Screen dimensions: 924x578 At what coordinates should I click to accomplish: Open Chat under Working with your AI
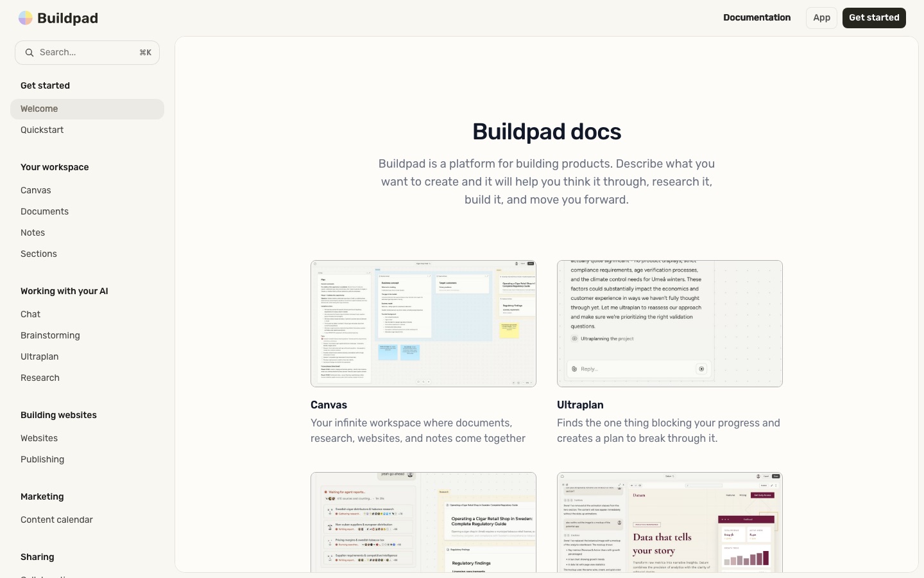[30, 315]
